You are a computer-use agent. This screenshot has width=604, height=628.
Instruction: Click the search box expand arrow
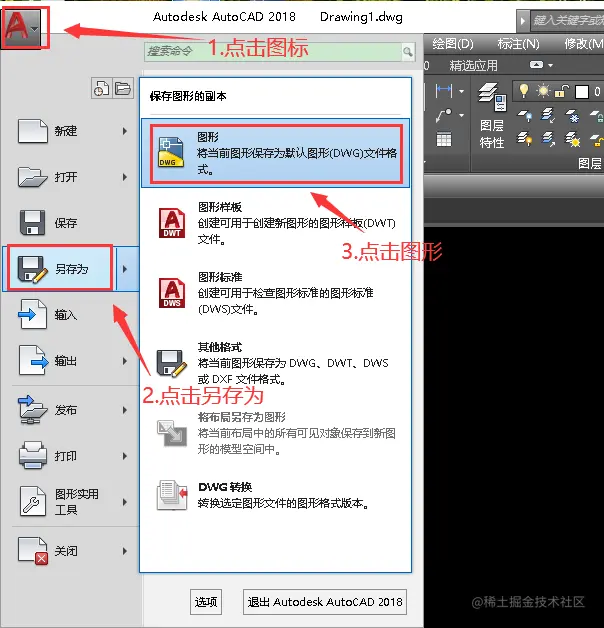[522, 20]
